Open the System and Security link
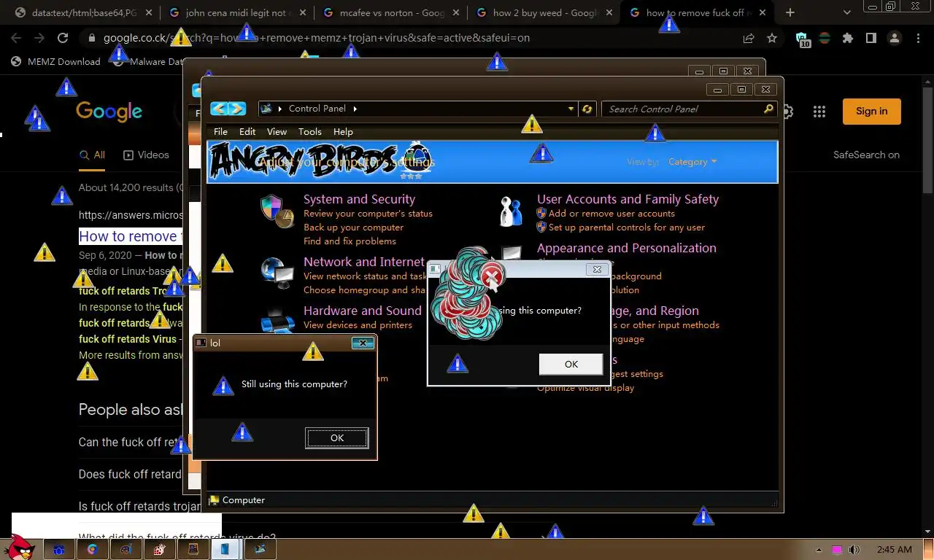The image size is (934, 560). [x=359, y=199]
